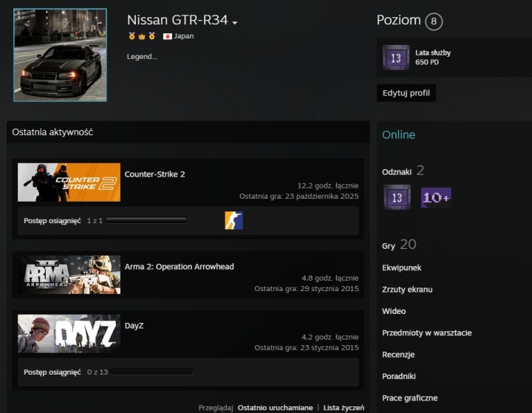Open the Counter-Strike 2 title link
532x413 pixels.
(154, 174)
